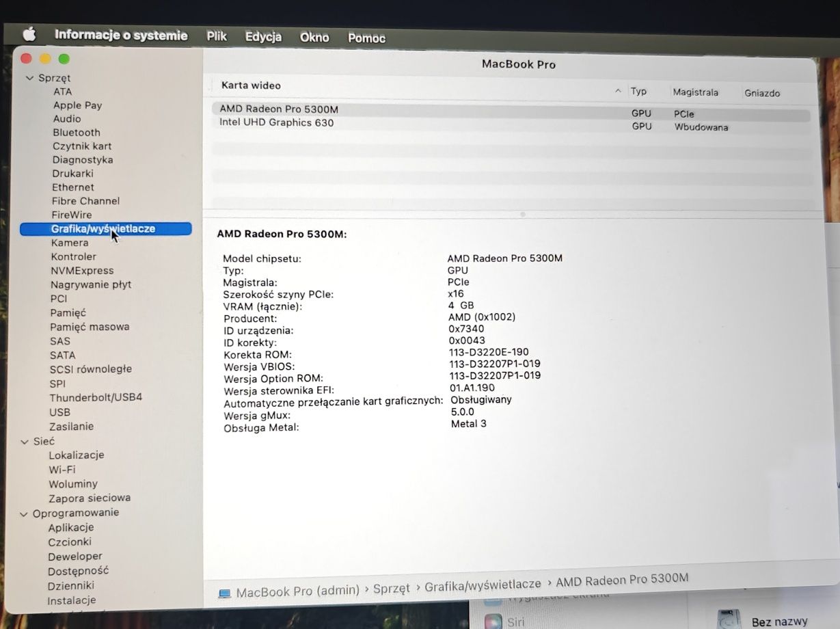This screenshot has height=629, width=840.
Task: Collapse the Oprogramowanie section
Action: coord(25,513)
